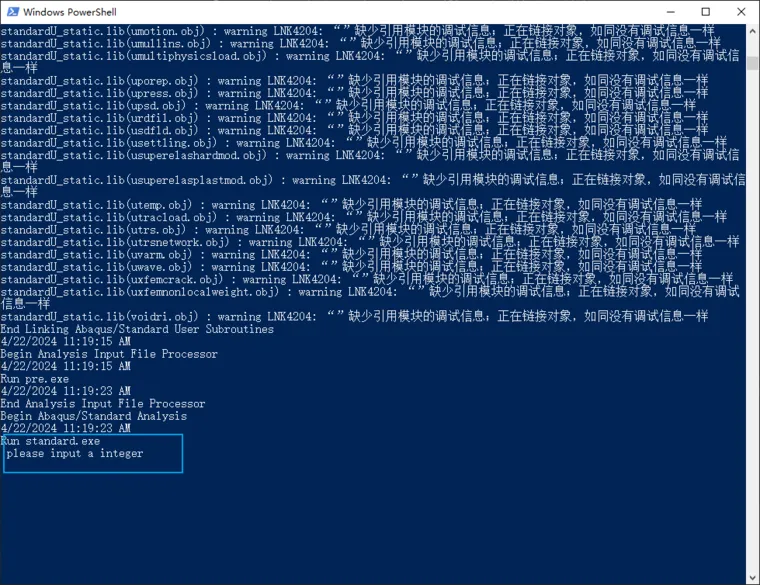760x585 pixels.
Task: Click the "End Analysis Input File Processor" line
Action: click(102, 404)
